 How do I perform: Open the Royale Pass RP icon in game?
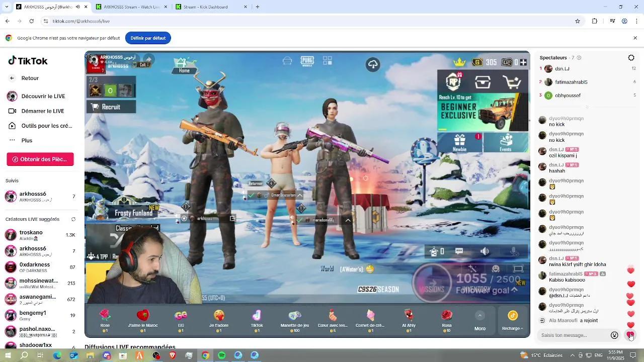tap(452, 81)
